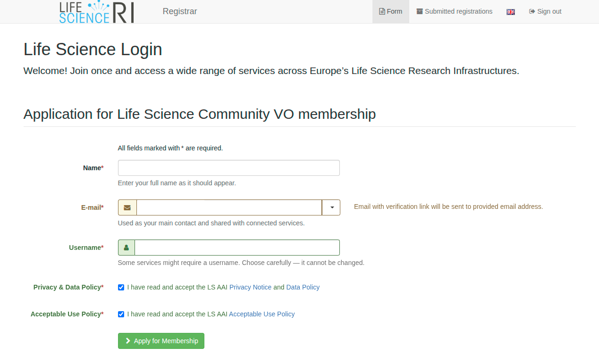Click the Registrar header title
The width and height of the screenshot is (599, 364).
(179, 11)
